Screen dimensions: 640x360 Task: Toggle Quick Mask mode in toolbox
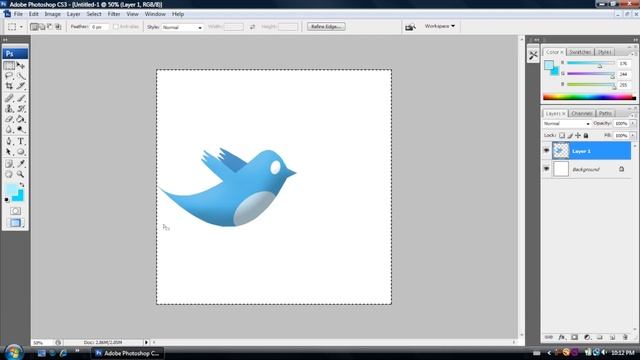coord(16,211)
